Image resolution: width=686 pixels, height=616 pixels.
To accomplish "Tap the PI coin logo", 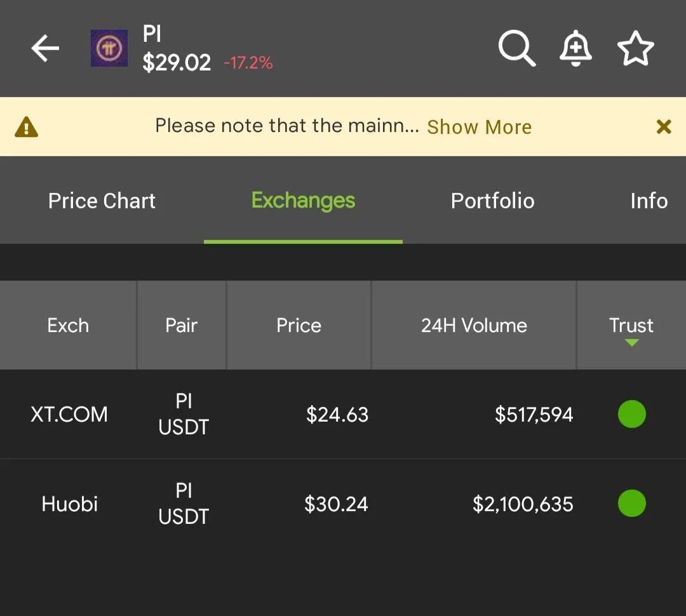I will (x=109, y=48).
